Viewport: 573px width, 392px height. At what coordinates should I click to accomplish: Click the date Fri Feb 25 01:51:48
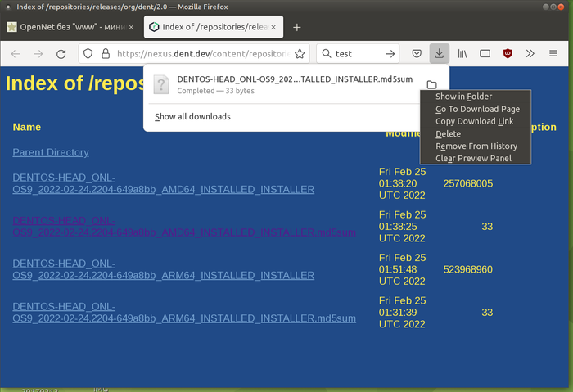pyautogui.click(x=403, y=269)
